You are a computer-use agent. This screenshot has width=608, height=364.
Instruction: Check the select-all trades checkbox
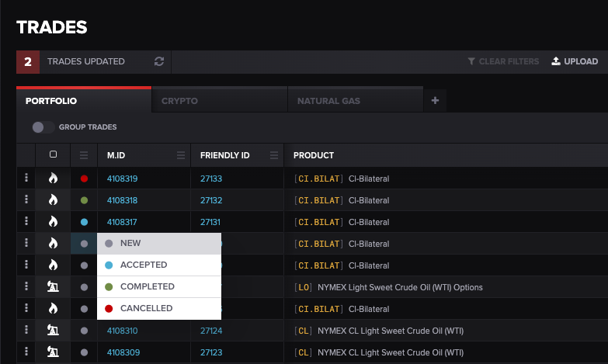tap(53, 154)
